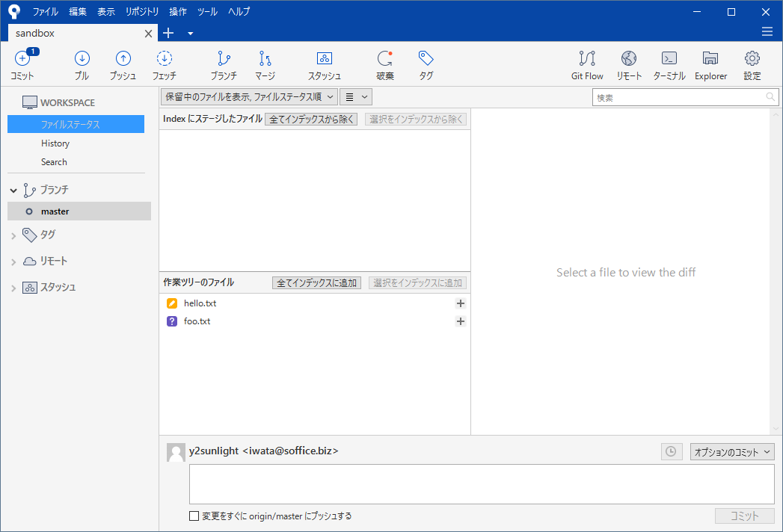
Task: Click the commit message text box
Action: 482,484
